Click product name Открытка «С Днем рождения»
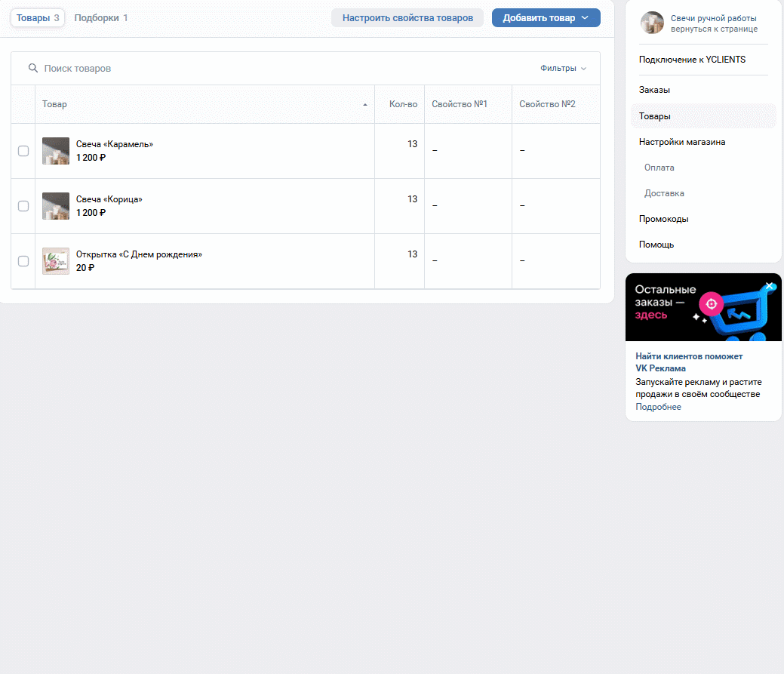 click(139, 254)
